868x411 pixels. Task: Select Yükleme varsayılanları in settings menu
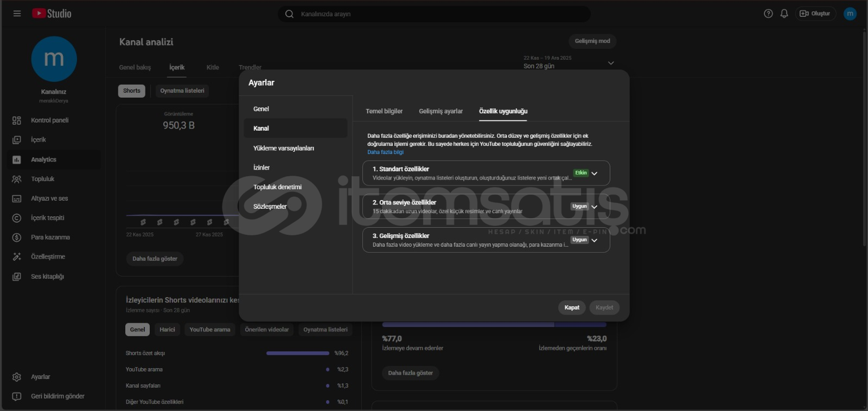283,148
